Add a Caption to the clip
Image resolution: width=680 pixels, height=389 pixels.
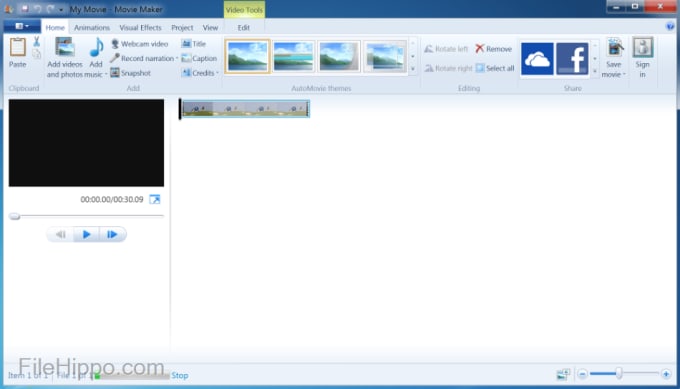coord(199,58)
